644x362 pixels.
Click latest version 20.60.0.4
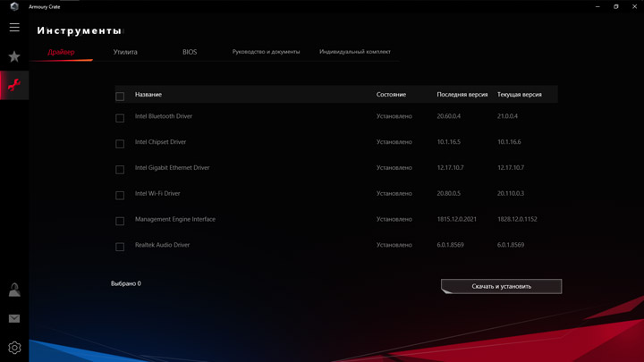tap(448, 116)
